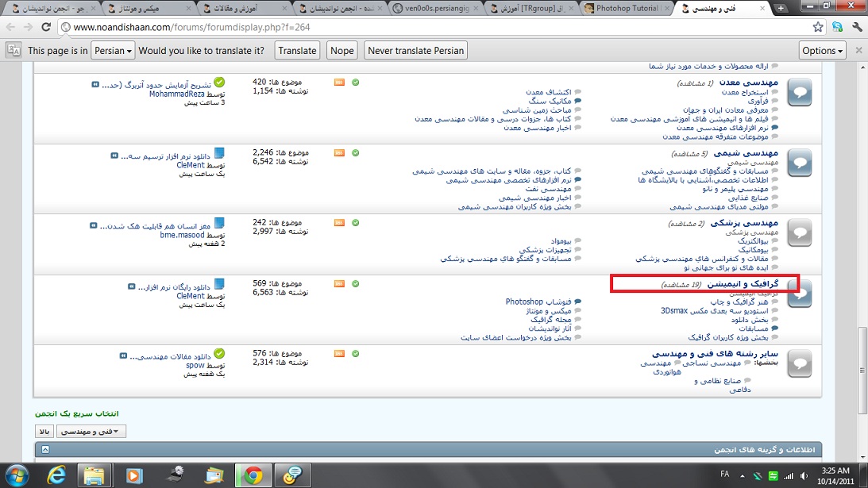Open the Chrome wrench settings menu

coord(857,26)
